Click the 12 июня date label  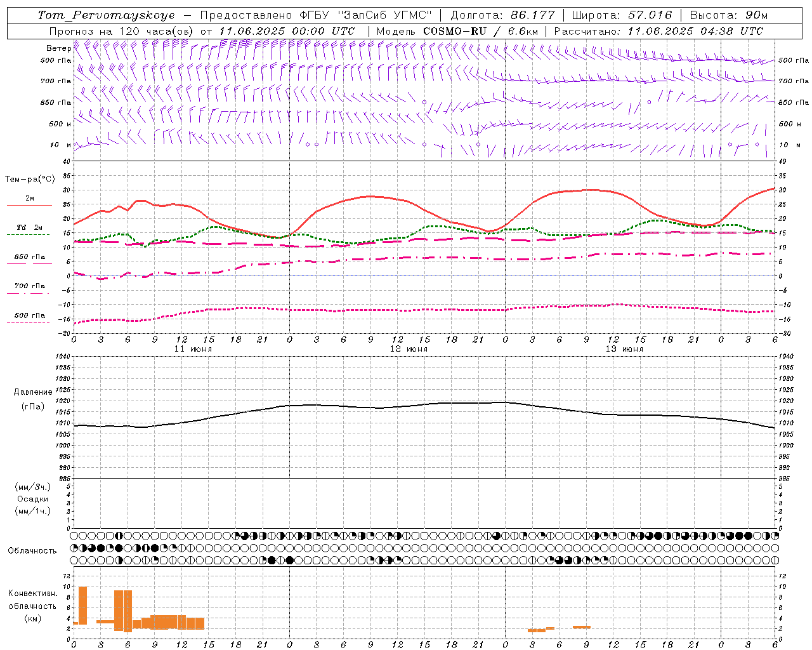(409, 349)
